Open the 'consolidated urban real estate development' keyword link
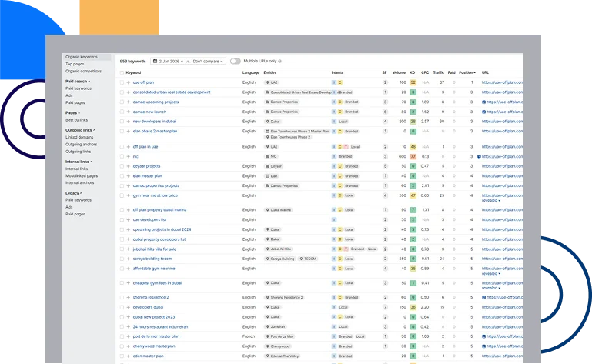This screenshot has width=592, height=364. pyautogui.click(x=171, y=92)
